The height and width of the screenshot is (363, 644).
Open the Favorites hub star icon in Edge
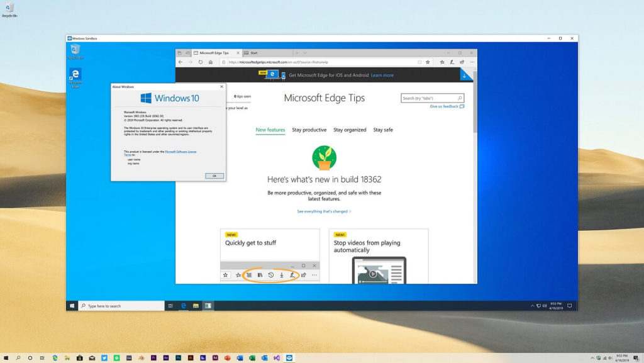tap(226, 275)
